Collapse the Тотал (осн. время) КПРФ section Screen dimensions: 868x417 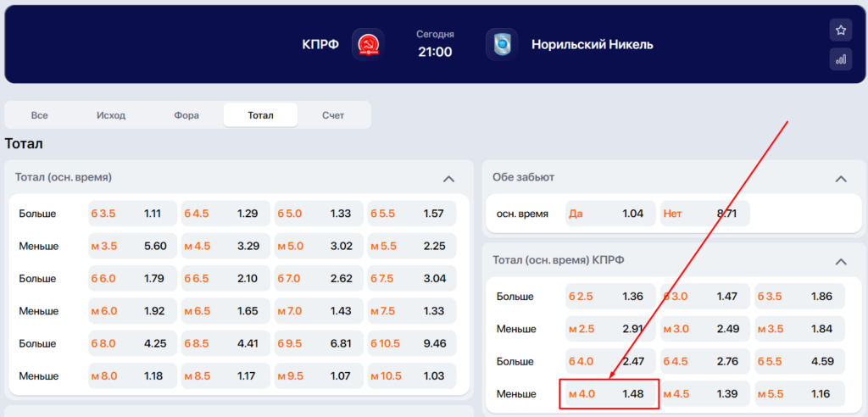[841, 261]
